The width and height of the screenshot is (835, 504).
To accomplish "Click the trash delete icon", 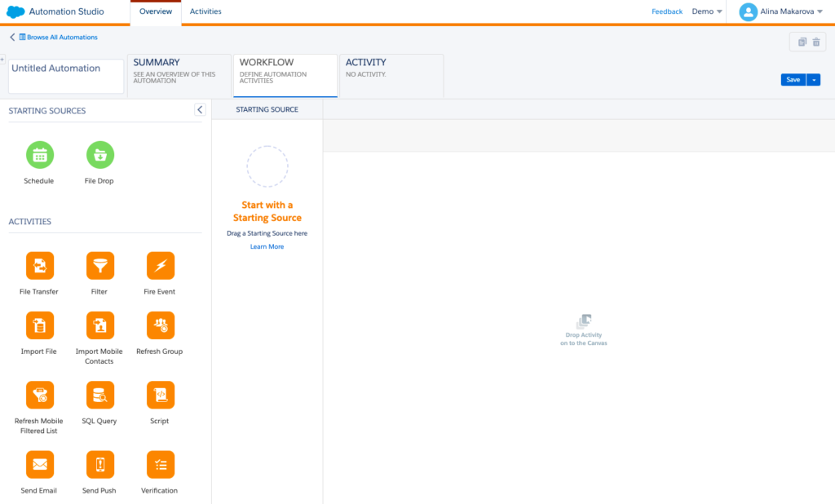I will (816, 42).
